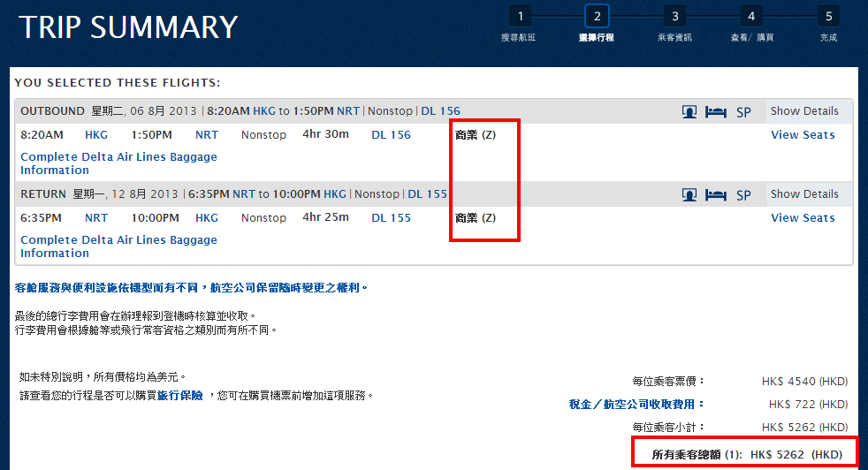Click the outbound flat-bed seat icon
The image size is (868, 470).
pyautogui.click(x=715, y=112)
